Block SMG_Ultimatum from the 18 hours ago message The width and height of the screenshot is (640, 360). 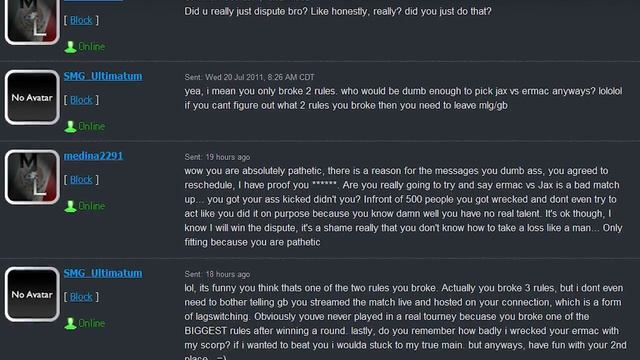click(81, 297)
